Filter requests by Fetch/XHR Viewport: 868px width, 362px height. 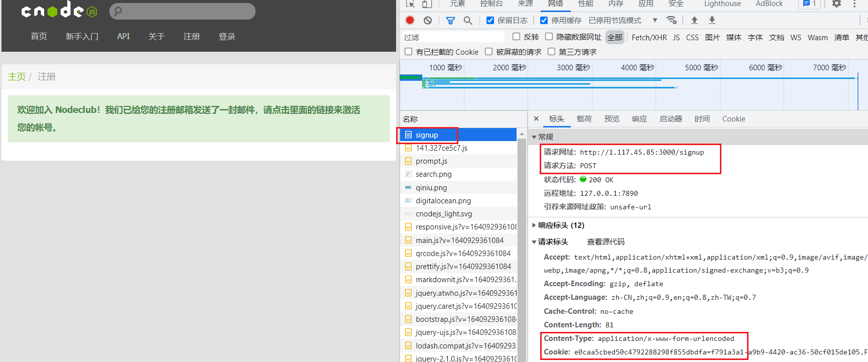pos(649,38)
